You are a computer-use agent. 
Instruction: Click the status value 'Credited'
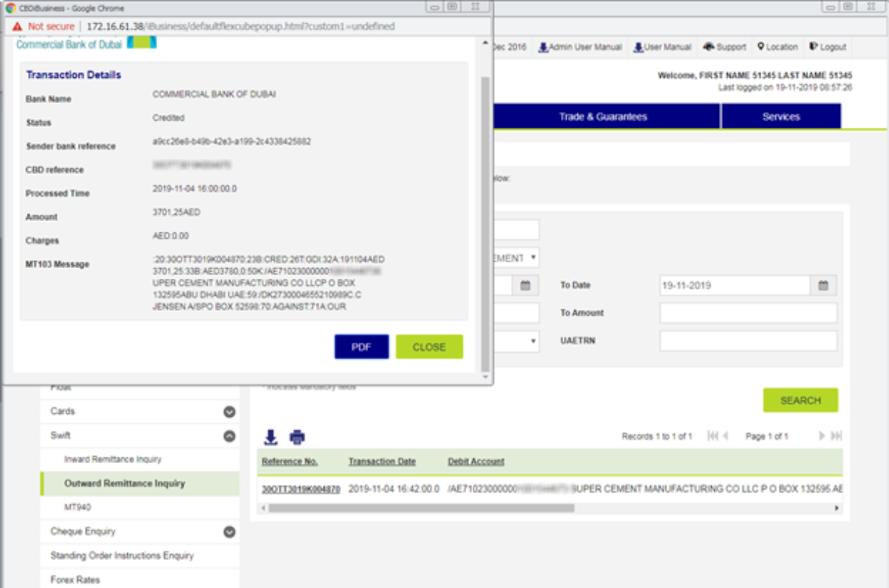point(168,118)
